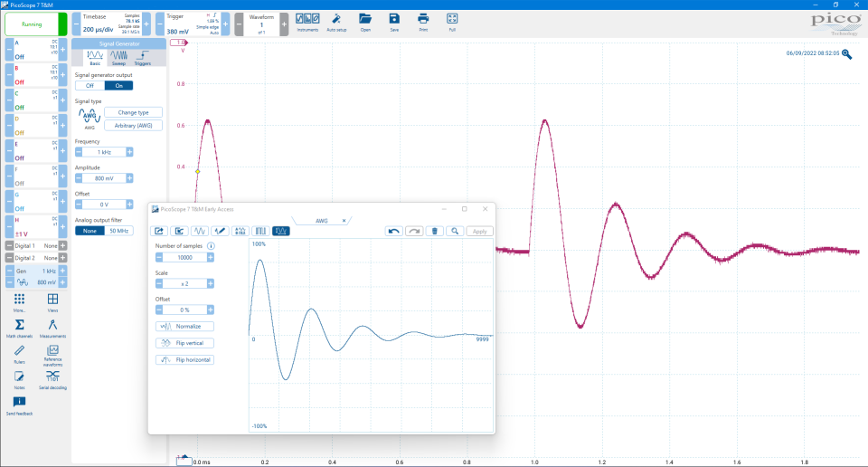Run Auto setup from the toolbar
The image size is (868, 467).
[x=335, y=21]
